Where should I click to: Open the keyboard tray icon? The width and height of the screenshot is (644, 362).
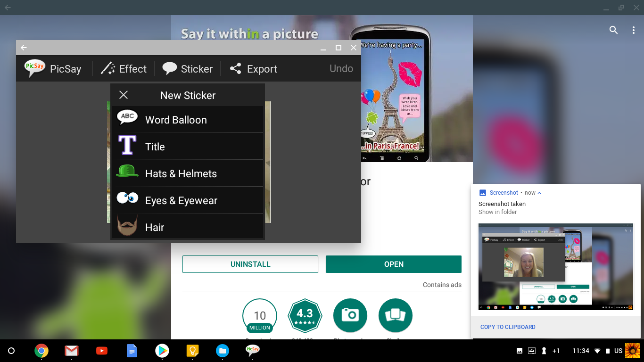click(532, 351)
